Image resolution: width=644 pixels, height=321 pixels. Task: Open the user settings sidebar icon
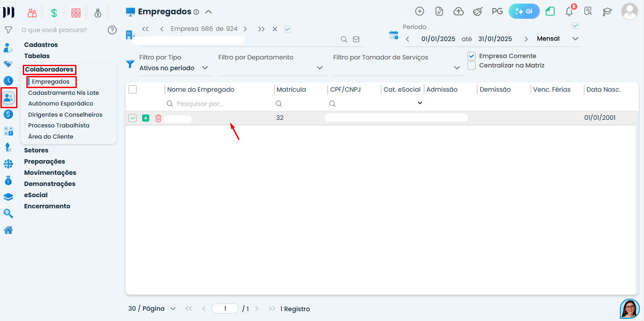(8, 47)
